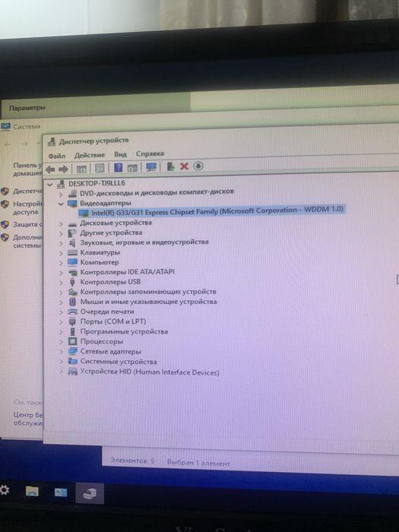Click the red X Uninstall device icon
This screenshot has height=532, width=399.
tap(184, 166)
